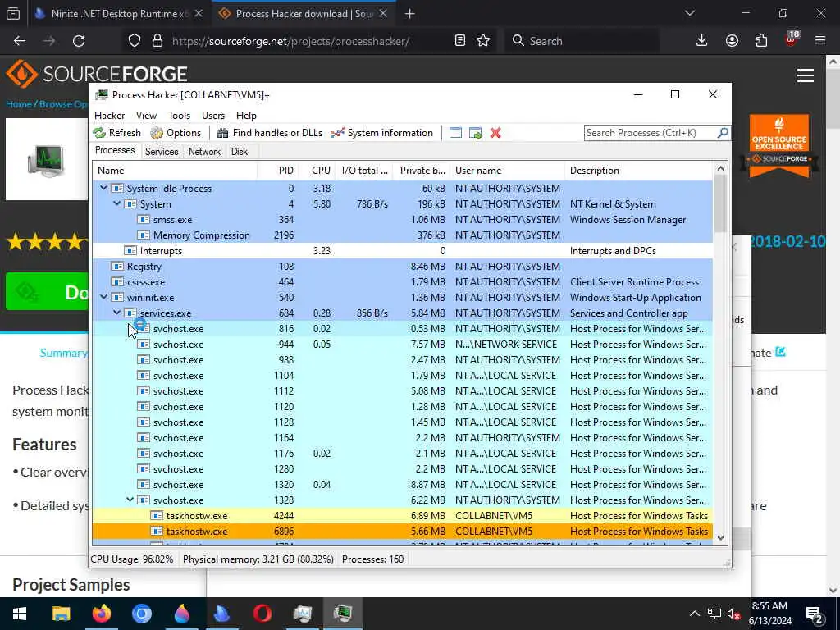This screenshot has width=840, height=630.
Task: Click find window and thread icon
Action: [x=476, y=133]
